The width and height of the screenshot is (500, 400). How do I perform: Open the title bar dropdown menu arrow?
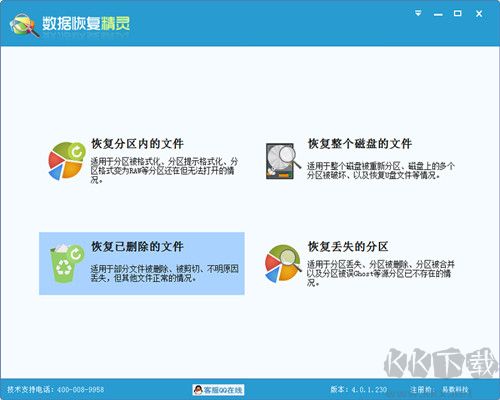click(x=418, y=13)
